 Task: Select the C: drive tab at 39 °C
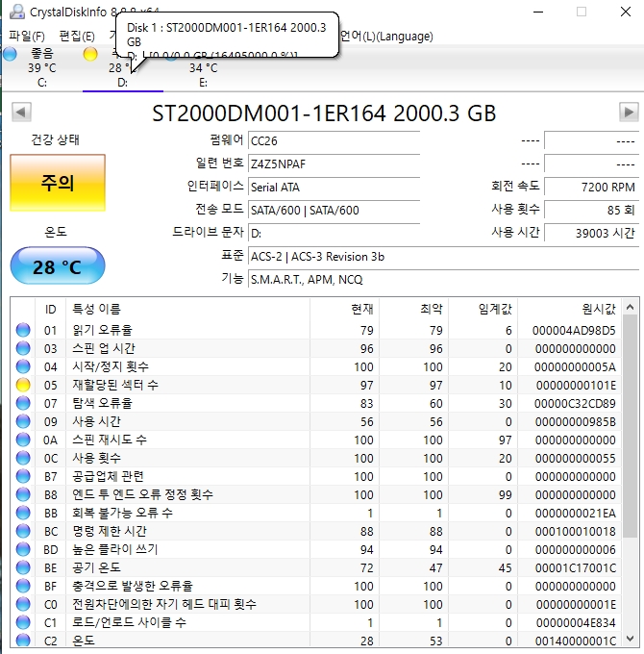pyautogui.click(x=41, y=68)
